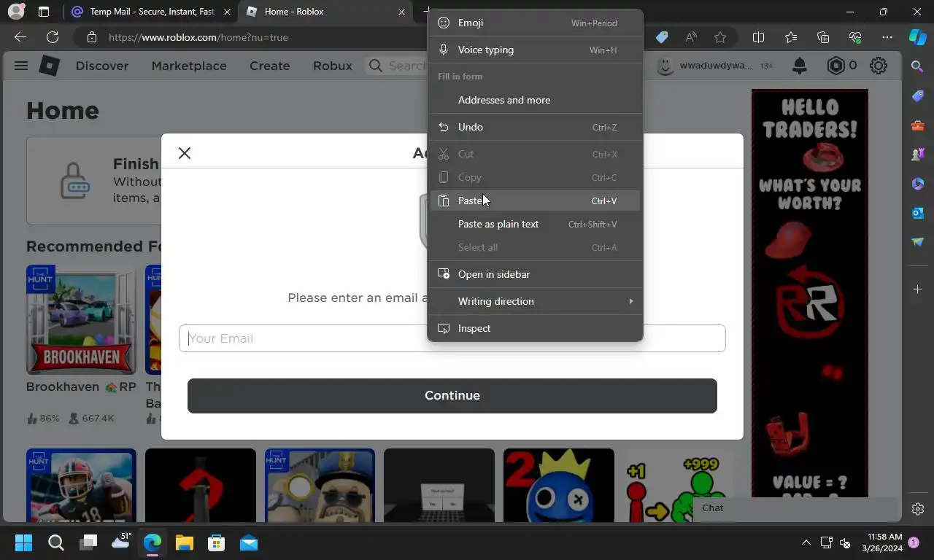This screenshot has height=560, width=934.
Task: Show hidden tray icons
Action: click(806, 542)
